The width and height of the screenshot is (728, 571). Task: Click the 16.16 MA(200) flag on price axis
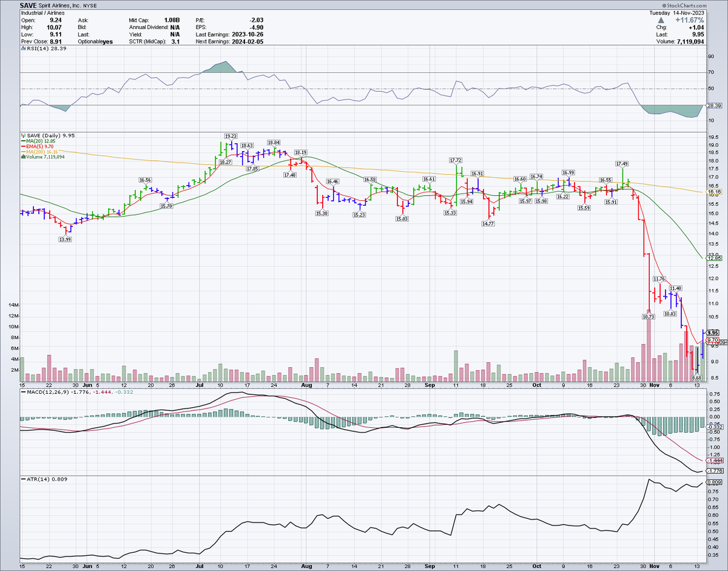point(715,192)
